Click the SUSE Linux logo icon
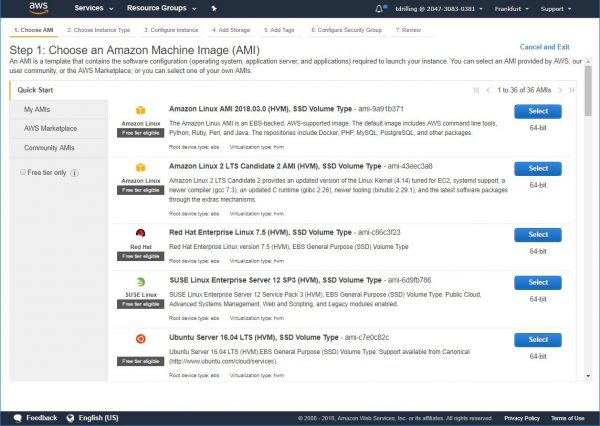Viewport: 600px width, 426px height. pyautogui.click(x=140, y=282)
